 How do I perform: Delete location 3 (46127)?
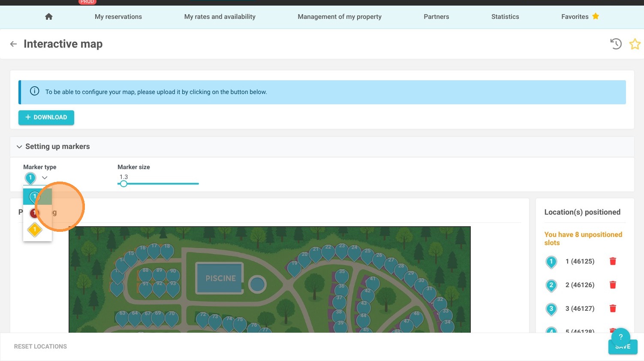(613, 309)
